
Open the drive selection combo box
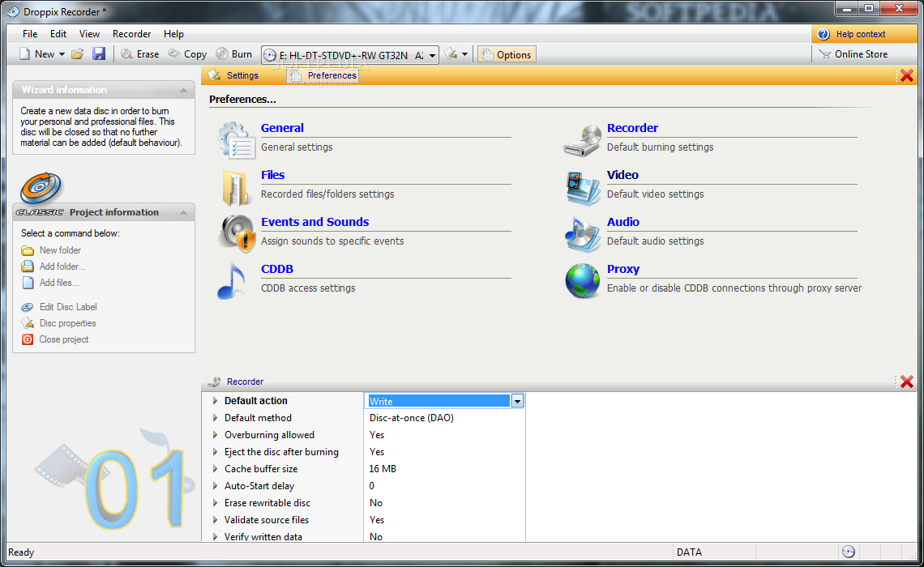click(350, 55)
